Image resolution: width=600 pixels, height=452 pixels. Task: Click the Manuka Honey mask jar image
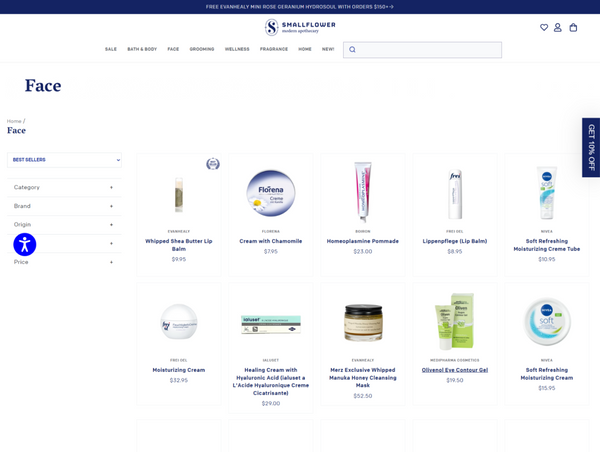[x=363, y=322]
